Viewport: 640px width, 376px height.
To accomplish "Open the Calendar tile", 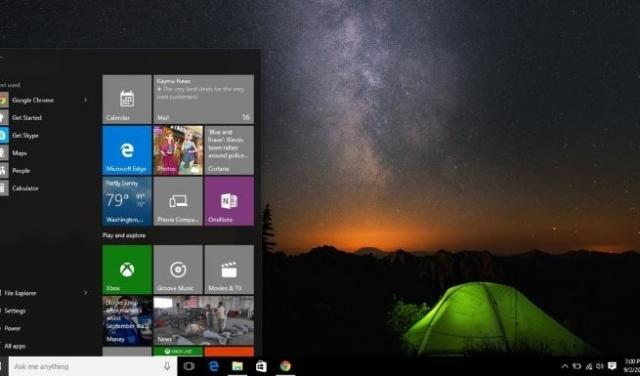I will [127, 99].
